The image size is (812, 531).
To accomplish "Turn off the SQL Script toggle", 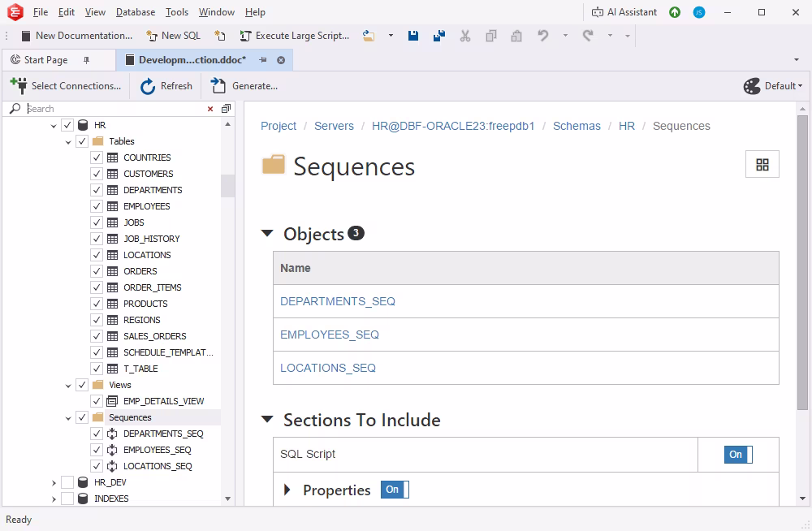I will pos(738,455).
